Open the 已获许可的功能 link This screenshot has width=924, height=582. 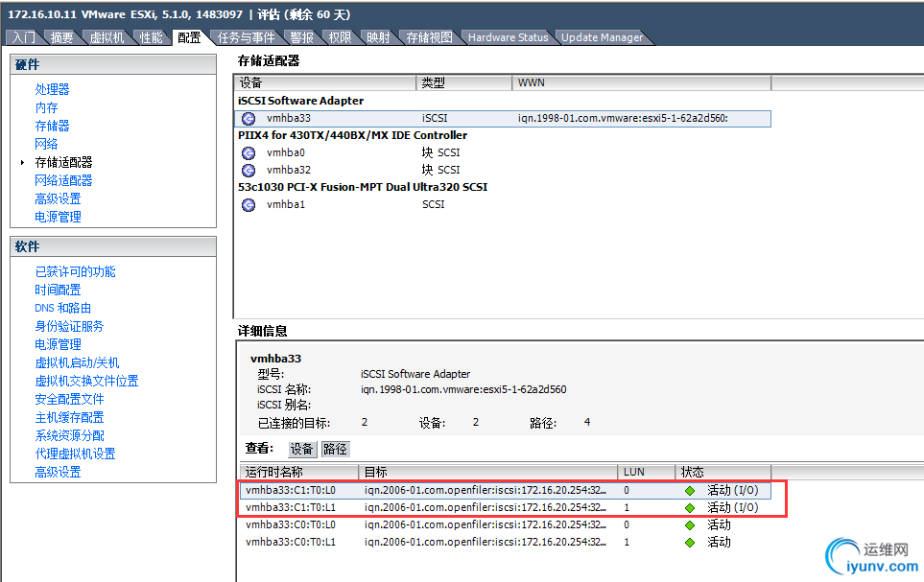click(76, 272)
